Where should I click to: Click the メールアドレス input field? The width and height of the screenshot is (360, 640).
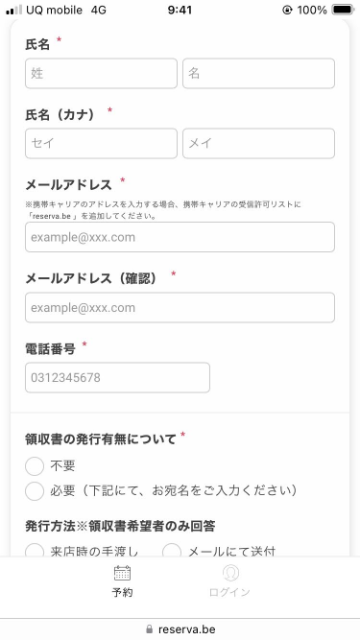(x=180, y=237)
